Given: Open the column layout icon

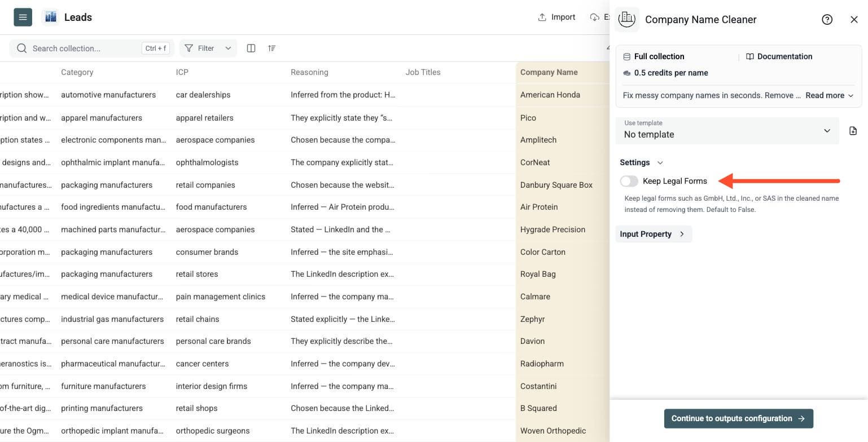Looking at the screenshot, I should click(x=251, y=48).
